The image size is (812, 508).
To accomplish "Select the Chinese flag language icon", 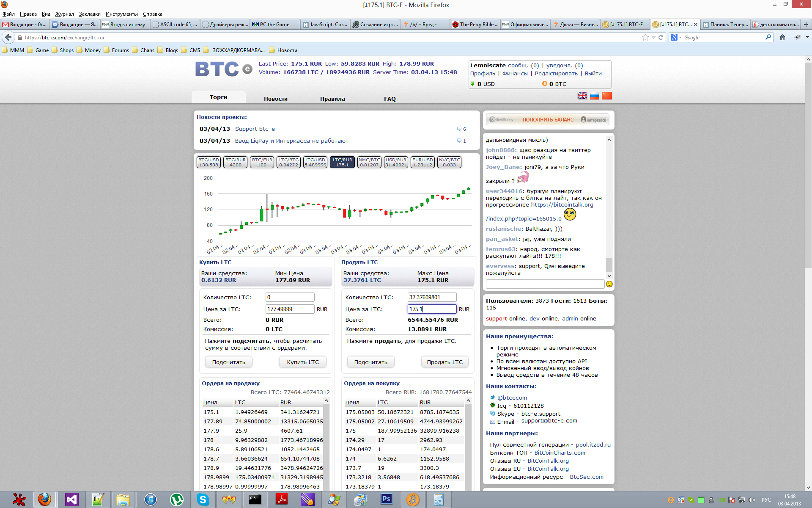I will (606, 96).
